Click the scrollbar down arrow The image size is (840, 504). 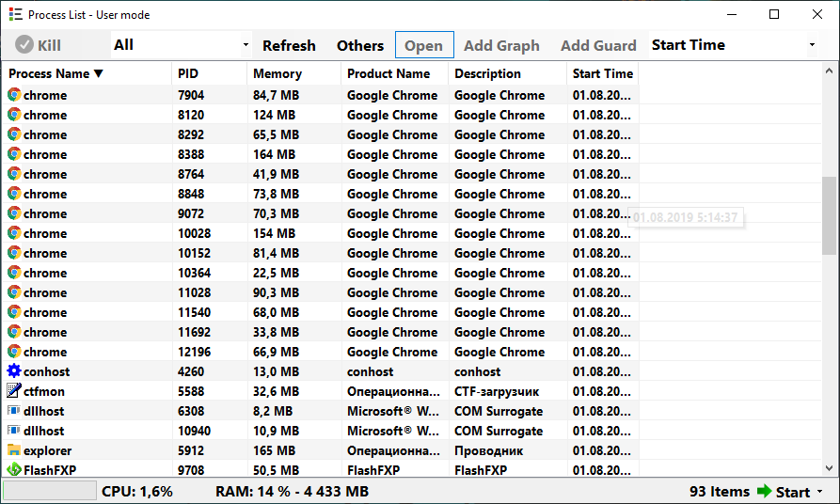pos(829,468)
